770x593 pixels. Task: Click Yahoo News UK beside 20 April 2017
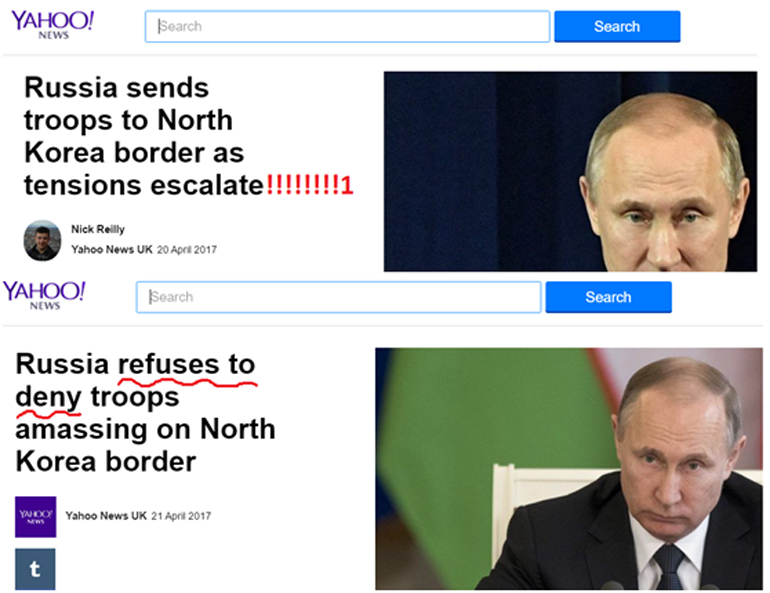pyautogui.click(x=112, y=249)
